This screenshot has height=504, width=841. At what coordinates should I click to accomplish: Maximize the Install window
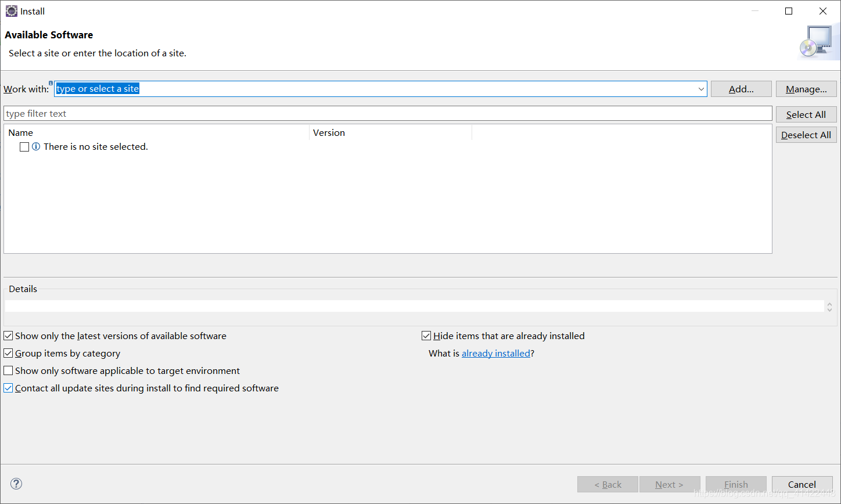(x=789, y=11)
